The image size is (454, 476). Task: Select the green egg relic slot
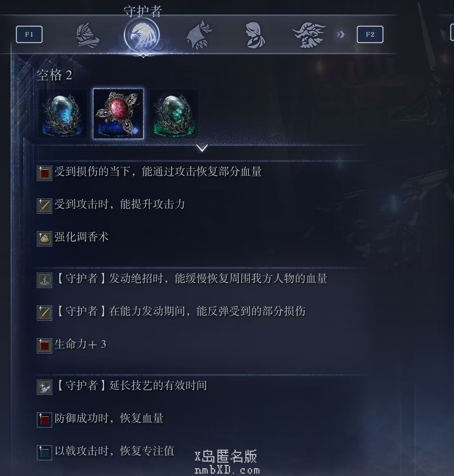point(174,114)
